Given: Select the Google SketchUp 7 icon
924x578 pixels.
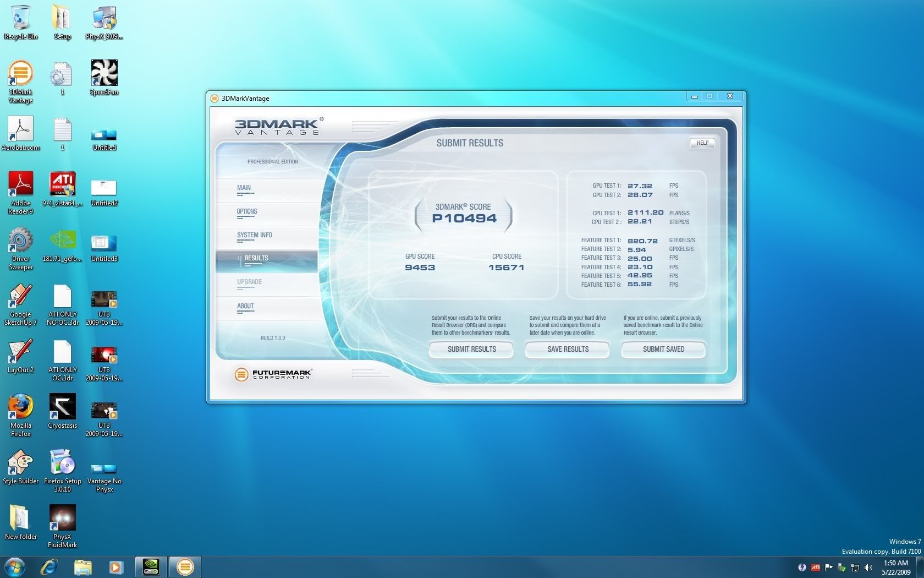Looking at the screenshot, I should 20,303.
